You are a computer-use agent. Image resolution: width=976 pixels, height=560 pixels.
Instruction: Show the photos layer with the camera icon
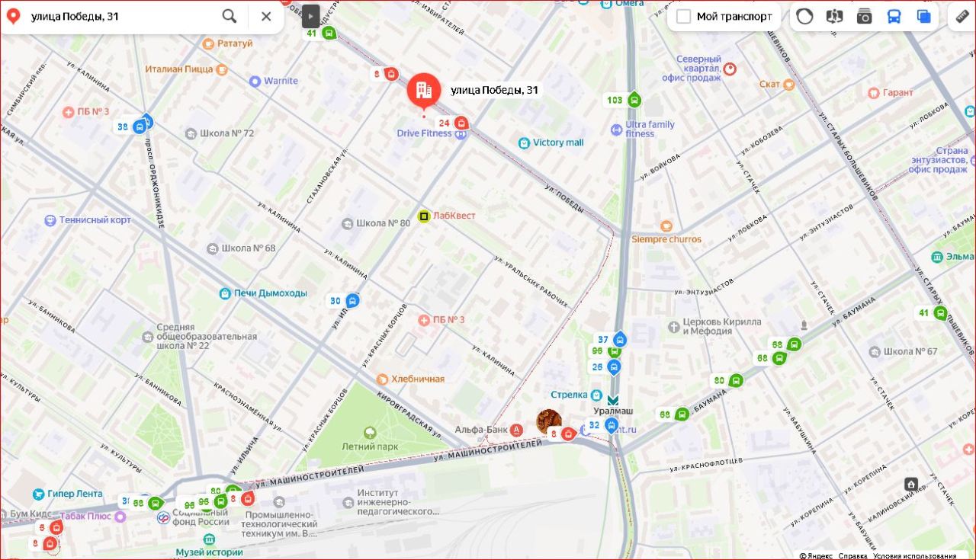(864, 16)
